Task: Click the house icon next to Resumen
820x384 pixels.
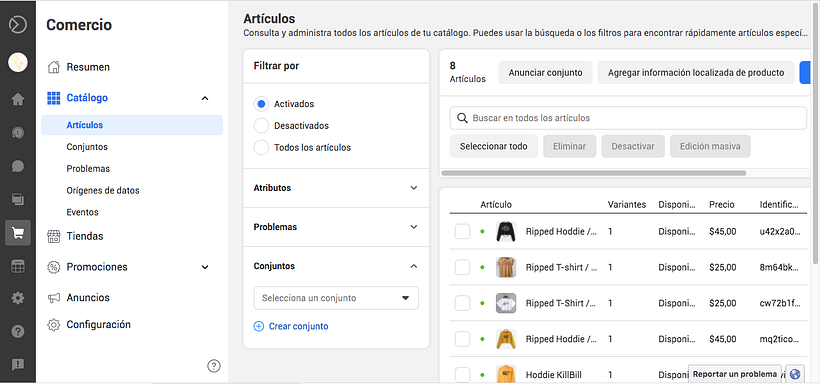Action: coord(53,67)
